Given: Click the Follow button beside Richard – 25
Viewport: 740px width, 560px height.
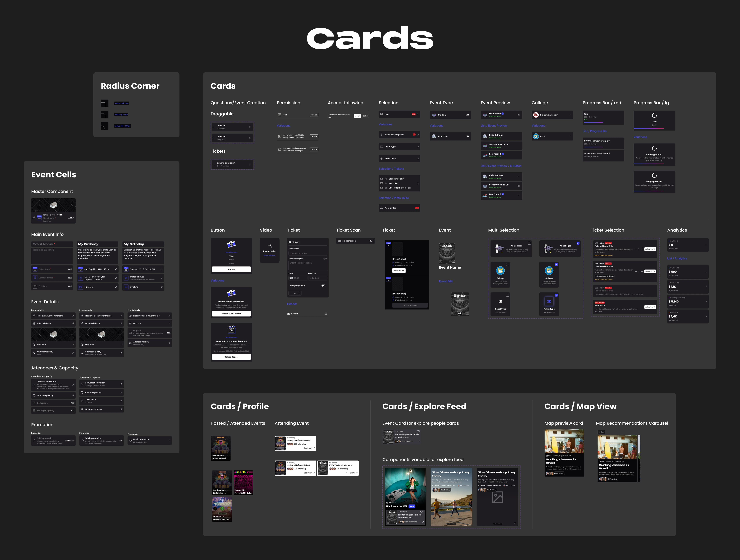Looking at the screenshot, I should (412, 506).
